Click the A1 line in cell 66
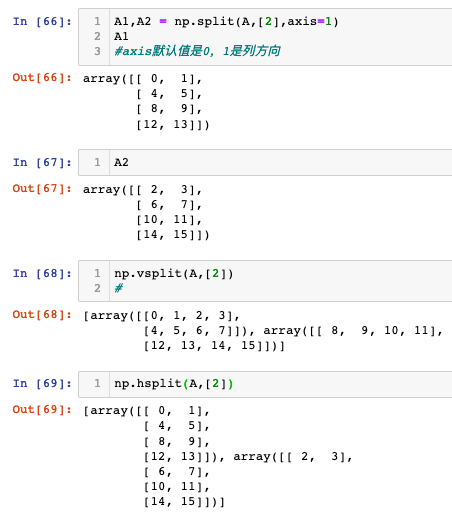 [121, 36]
